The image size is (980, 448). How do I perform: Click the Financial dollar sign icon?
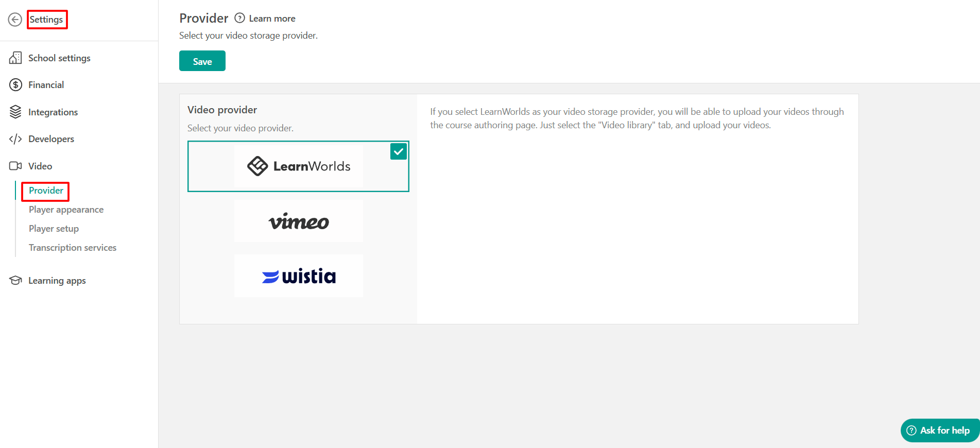(15, 85)
